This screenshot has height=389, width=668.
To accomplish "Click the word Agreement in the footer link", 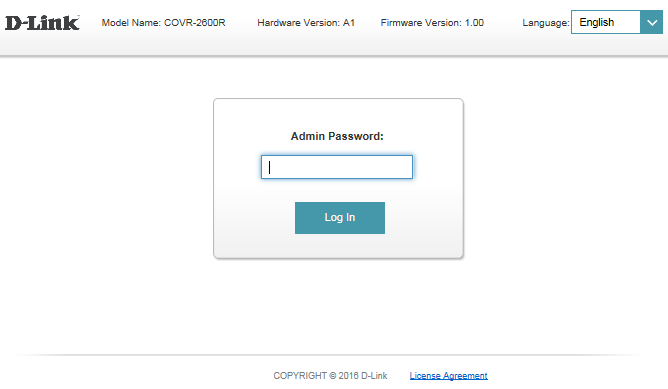I will tap(465, 376).
